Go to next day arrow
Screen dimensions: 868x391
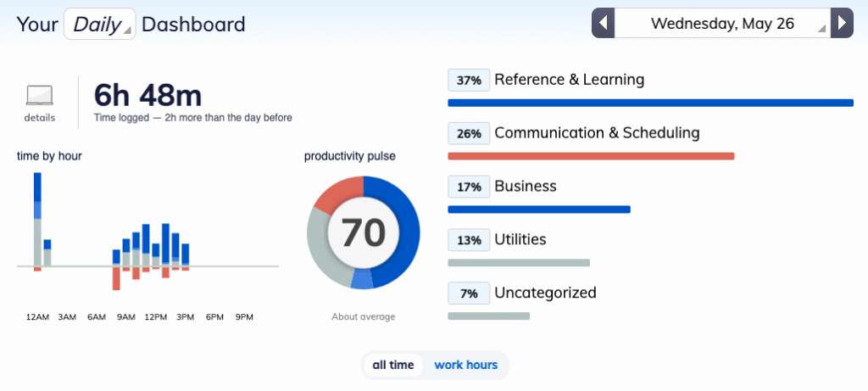click(x=841, y=23)
